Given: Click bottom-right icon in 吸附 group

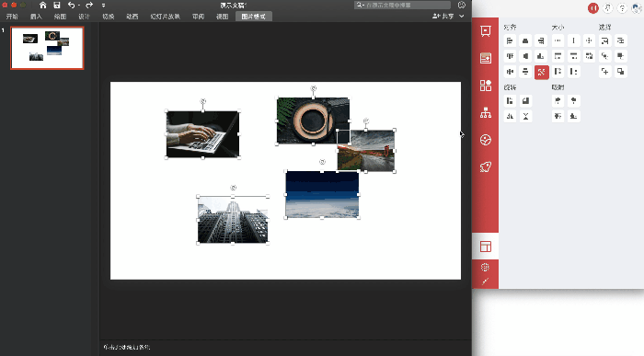Looking at the screenshot, I should [573, 117].
